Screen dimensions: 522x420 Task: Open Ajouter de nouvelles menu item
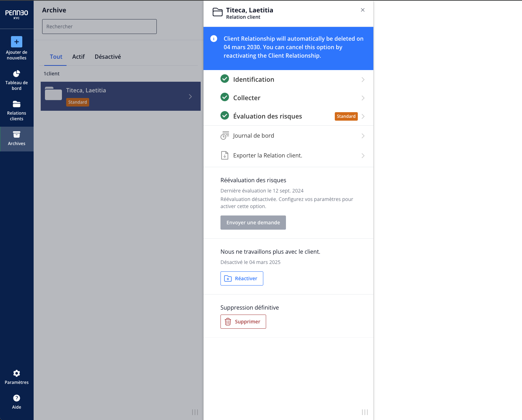(17, 48)
